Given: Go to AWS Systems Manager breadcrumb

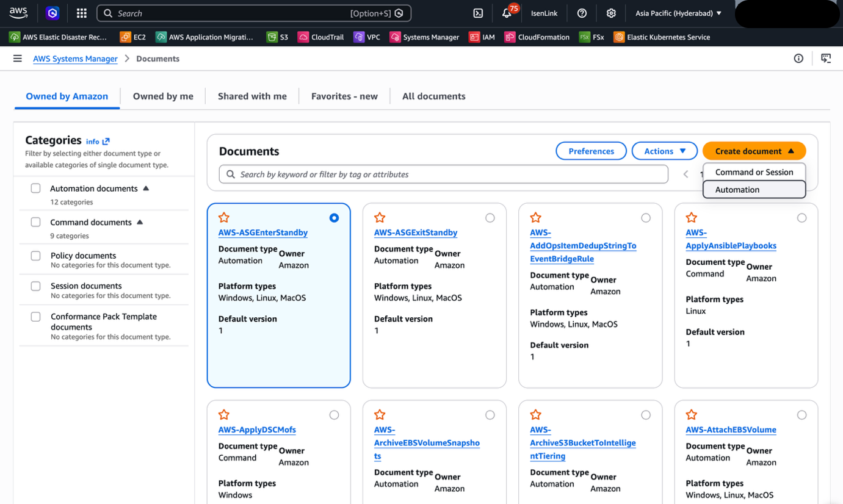Looking at the screenshot, I should click(75, 59).
